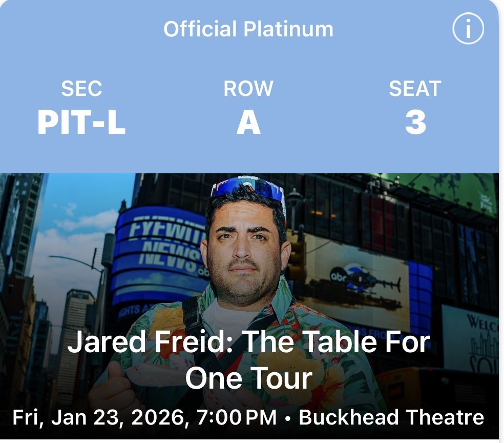
Task: Open the Buckhead Theatre venue link
Action: tap(391, 417)
